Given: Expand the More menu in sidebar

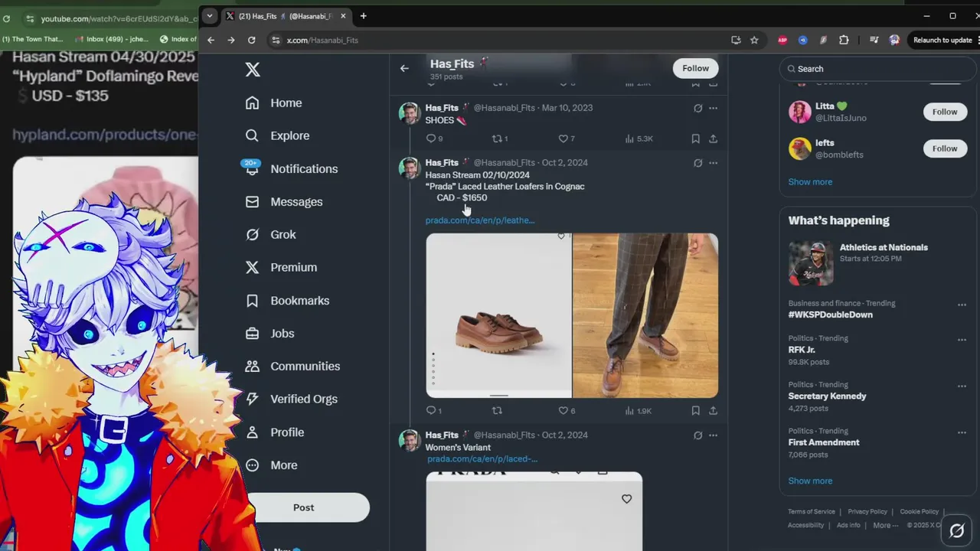Looking at the screenshot, I should coord(272,465).
